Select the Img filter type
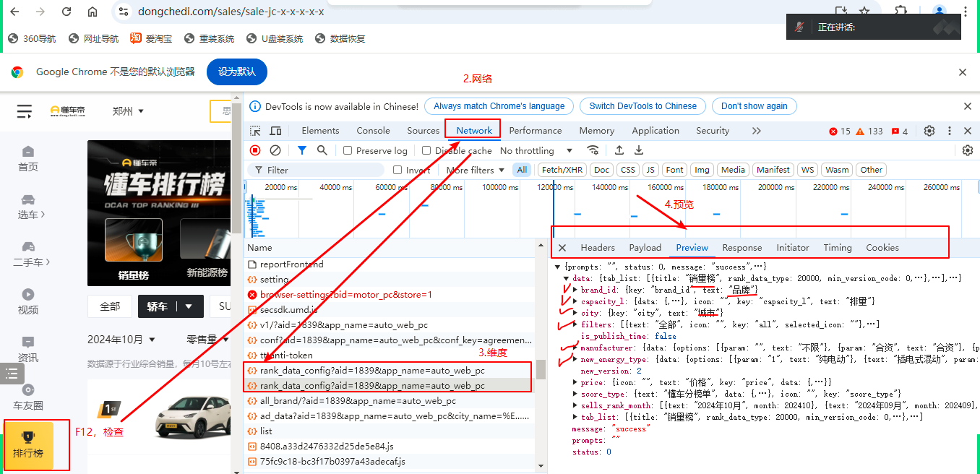The image size is (980, 474). pos(701,170)
